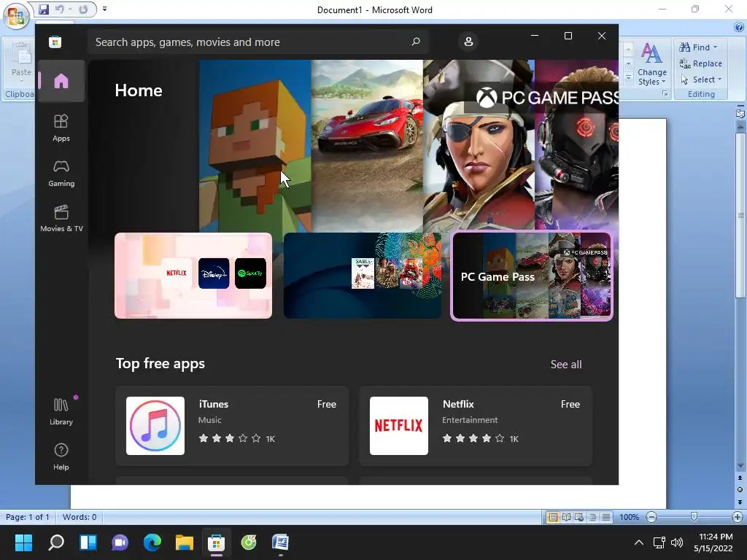Expand the Word styles gallery More arrow
The image size is (747, 560).
[x=628, y=77]
